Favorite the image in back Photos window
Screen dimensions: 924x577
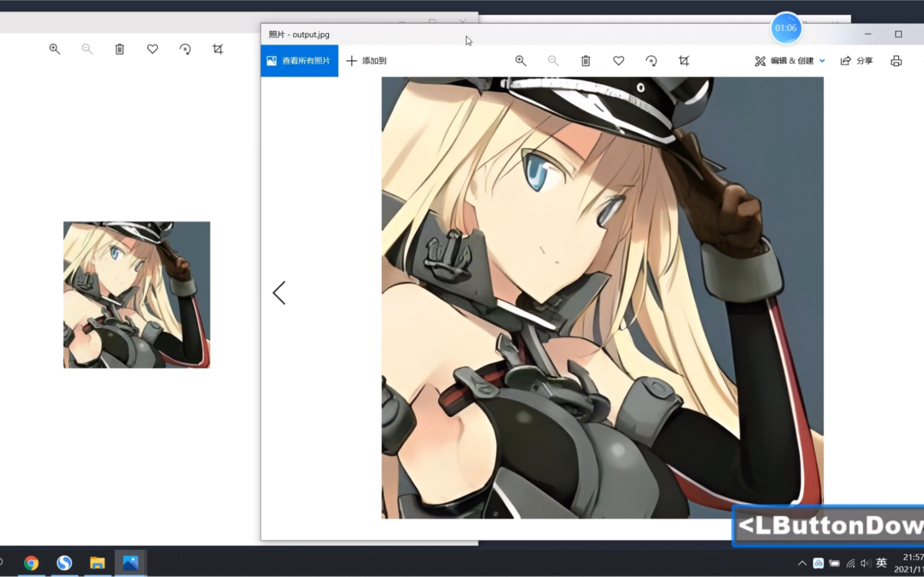tap(153, 49)
